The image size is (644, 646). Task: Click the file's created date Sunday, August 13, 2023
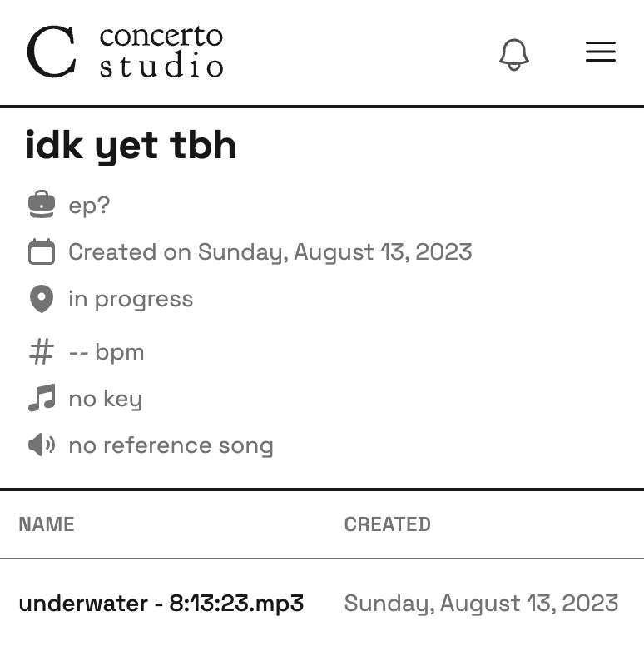point(481,604)
